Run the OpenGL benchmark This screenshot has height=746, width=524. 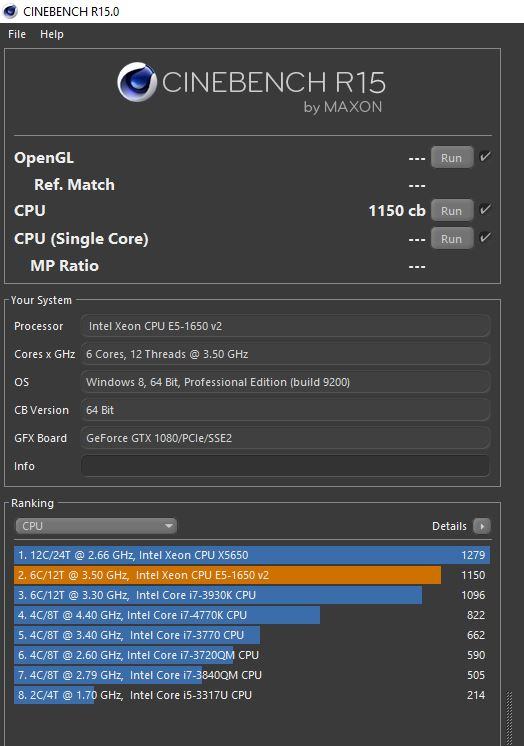tap(452, 157)
